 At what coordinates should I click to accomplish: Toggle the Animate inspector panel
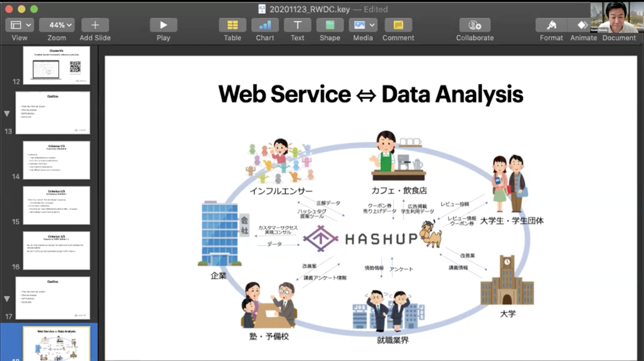coord(582,25)
